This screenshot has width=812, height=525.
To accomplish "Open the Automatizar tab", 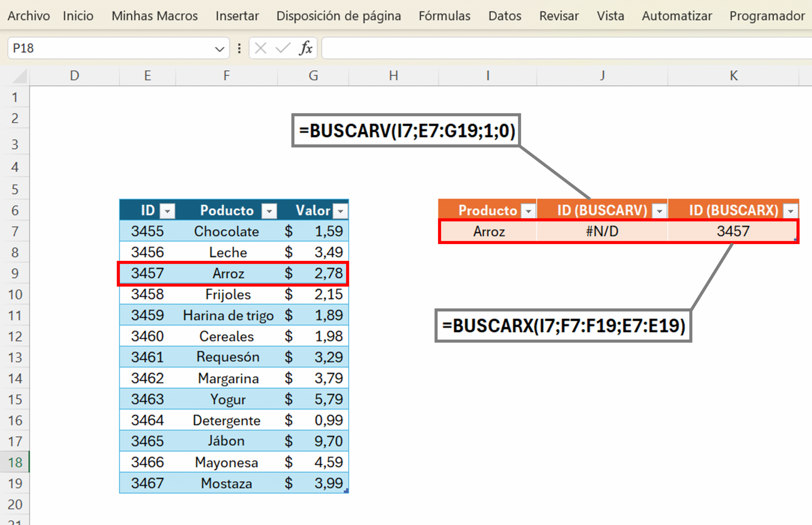I will (x=677, y=16).
